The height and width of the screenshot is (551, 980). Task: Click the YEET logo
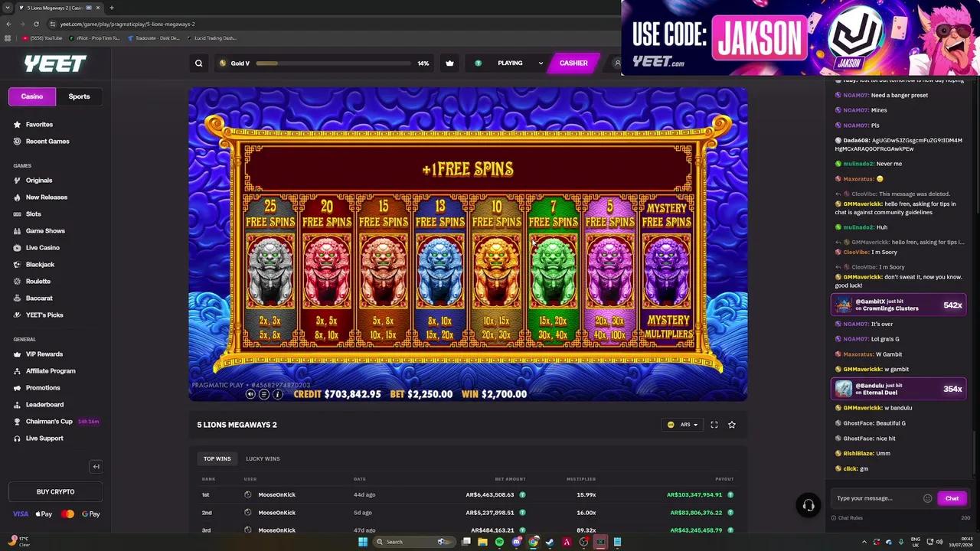pos(55,64)
